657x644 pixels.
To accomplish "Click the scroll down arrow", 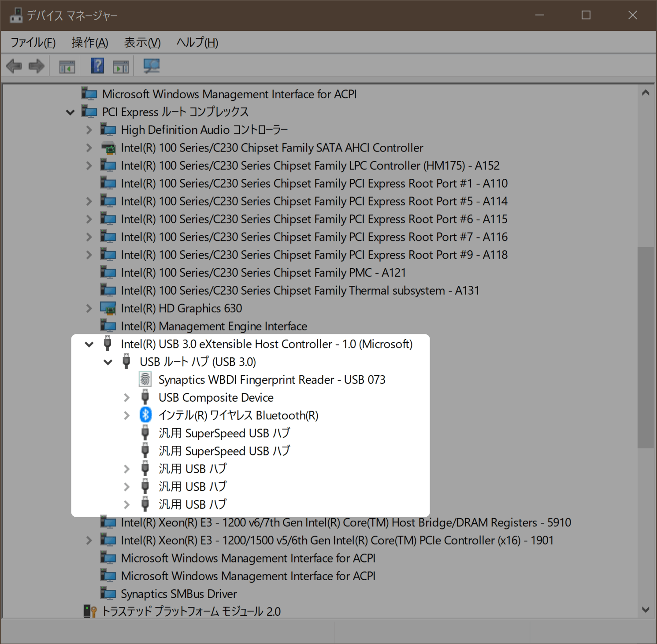I will (646, 610).
